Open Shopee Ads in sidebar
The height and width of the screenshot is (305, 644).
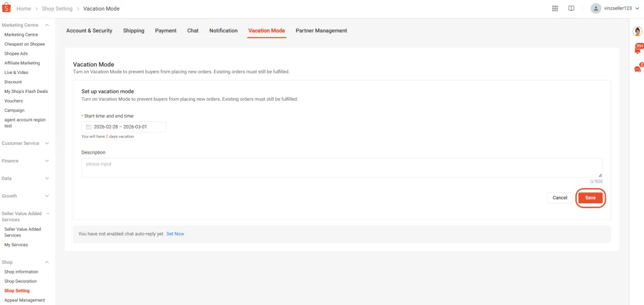pos(16,54)
